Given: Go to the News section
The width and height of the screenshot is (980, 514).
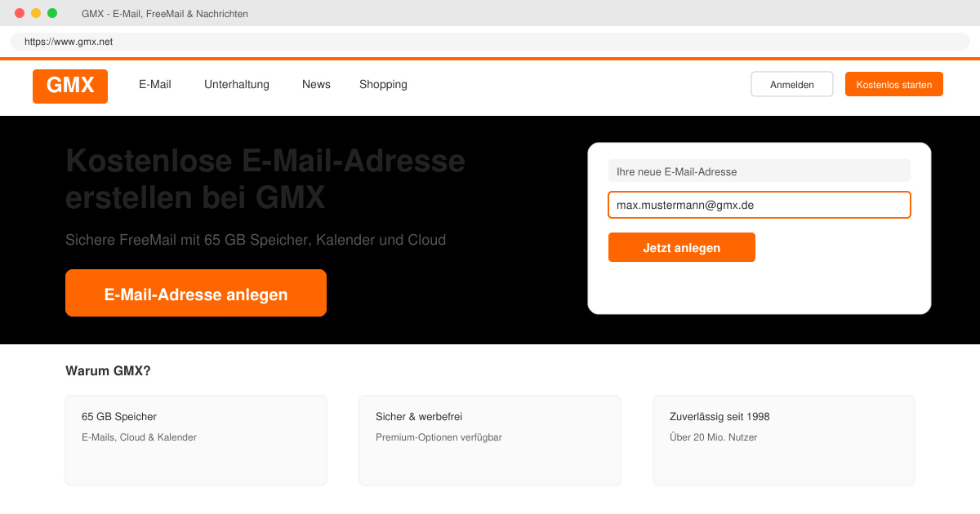Looking at the screenshot, I should coord(316,84).
